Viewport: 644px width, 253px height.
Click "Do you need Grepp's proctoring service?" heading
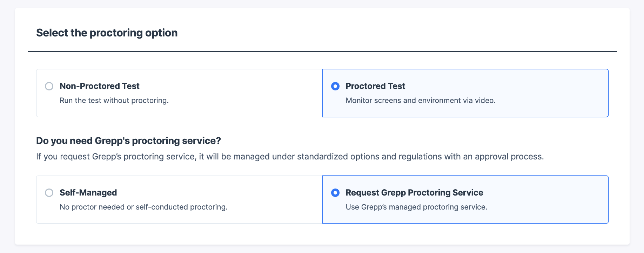click(x=128, y=141)
